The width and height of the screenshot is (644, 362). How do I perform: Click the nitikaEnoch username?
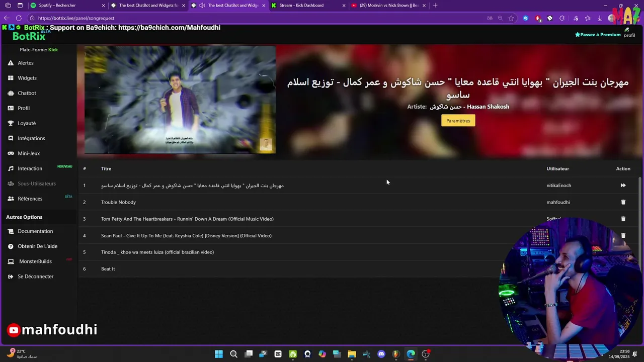(558, 186)
